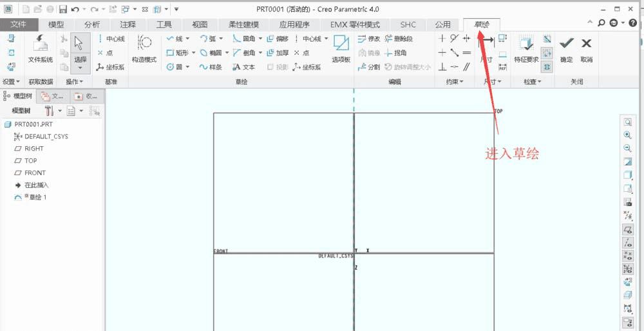Screen dimensions: 644x331
Task: Click the Dimension (尺寸) tool
Action: (486, 50)
